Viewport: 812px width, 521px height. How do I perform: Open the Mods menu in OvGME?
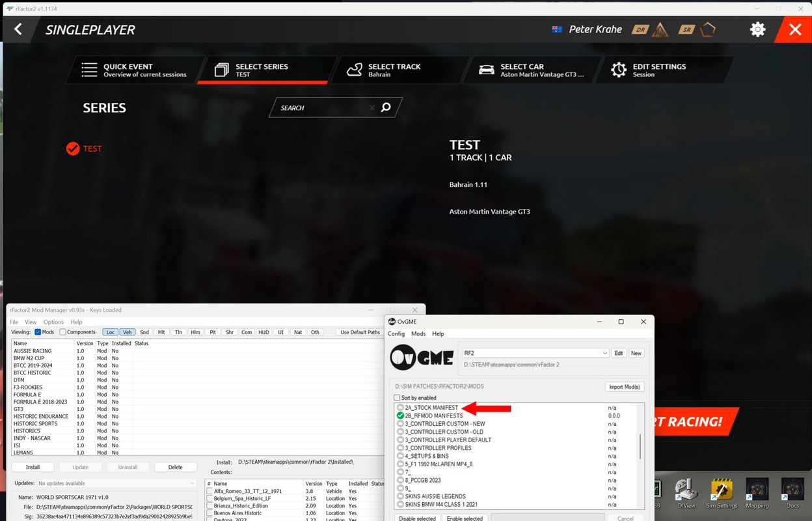(x=418, y=333)
